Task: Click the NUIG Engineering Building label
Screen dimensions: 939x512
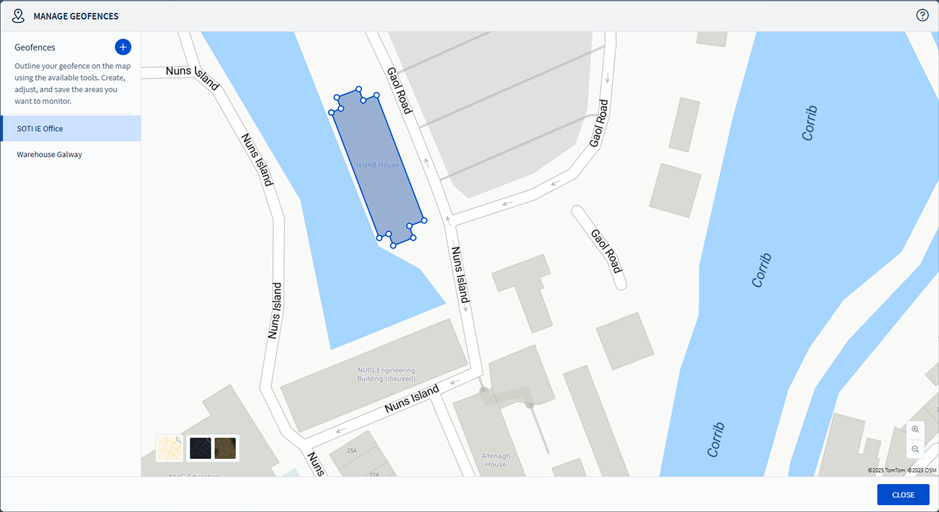Action: [386, 374]
